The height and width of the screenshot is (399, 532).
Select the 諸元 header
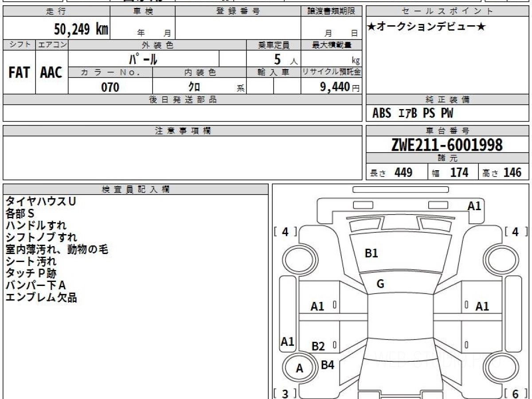click(x=447, y=158)
